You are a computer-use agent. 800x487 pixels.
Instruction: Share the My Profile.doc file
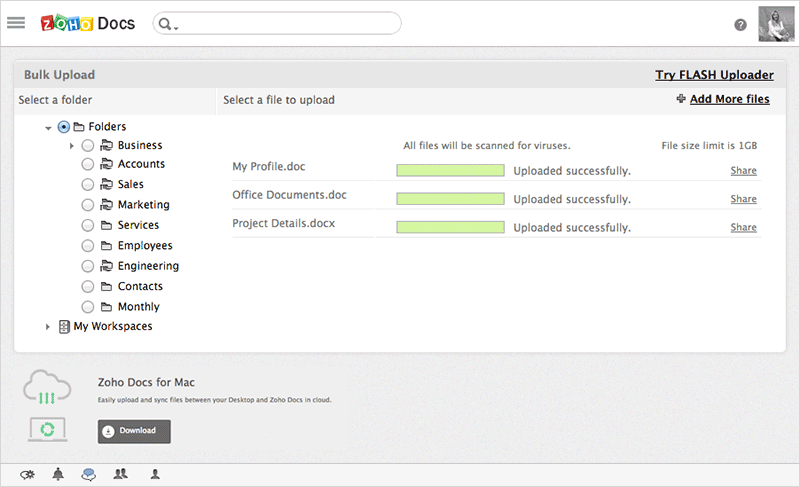(x=743, y=170)
